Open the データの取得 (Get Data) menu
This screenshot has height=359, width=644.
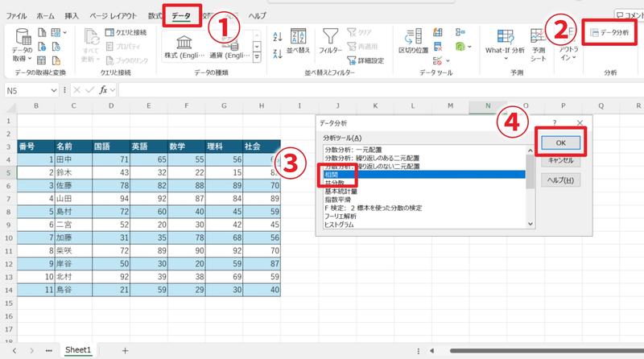point(23,46)
